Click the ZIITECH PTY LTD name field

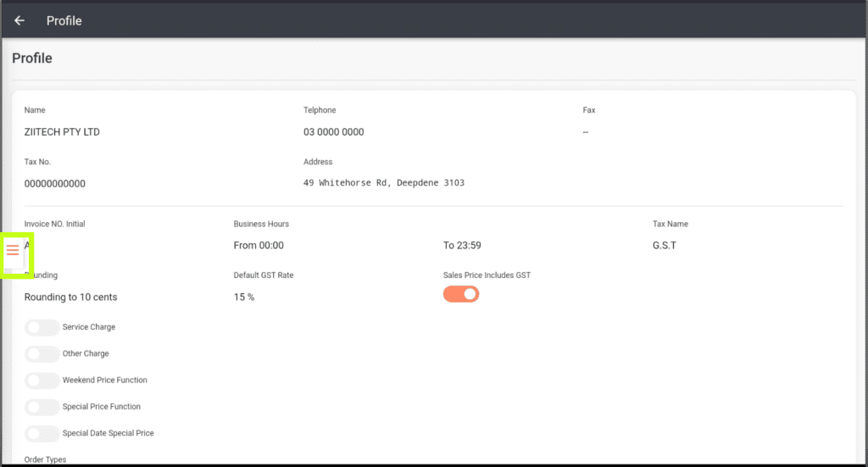click(62, 132)
